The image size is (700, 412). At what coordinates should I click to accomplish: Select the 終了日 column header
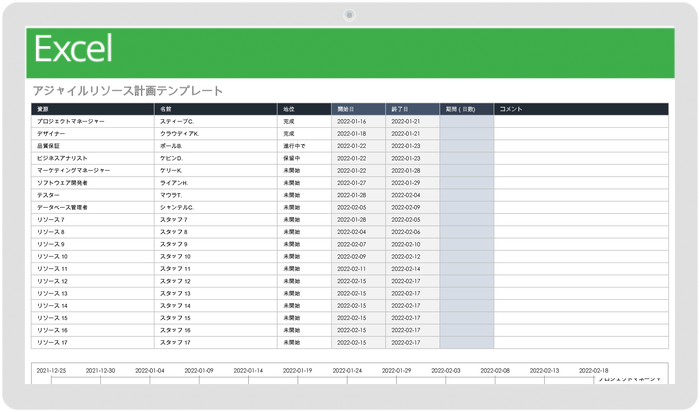click(412, 109)
